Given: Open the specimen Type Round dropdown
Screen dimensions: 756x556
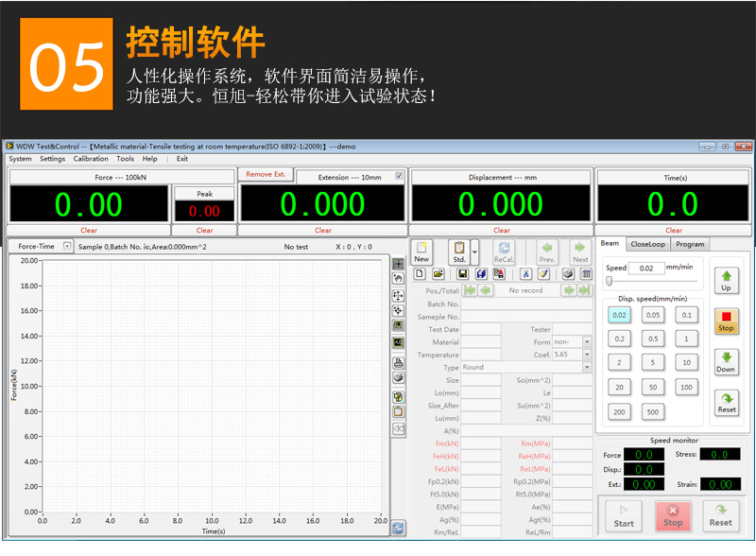Looking at the screenshot, I should (x=587, y=367).
